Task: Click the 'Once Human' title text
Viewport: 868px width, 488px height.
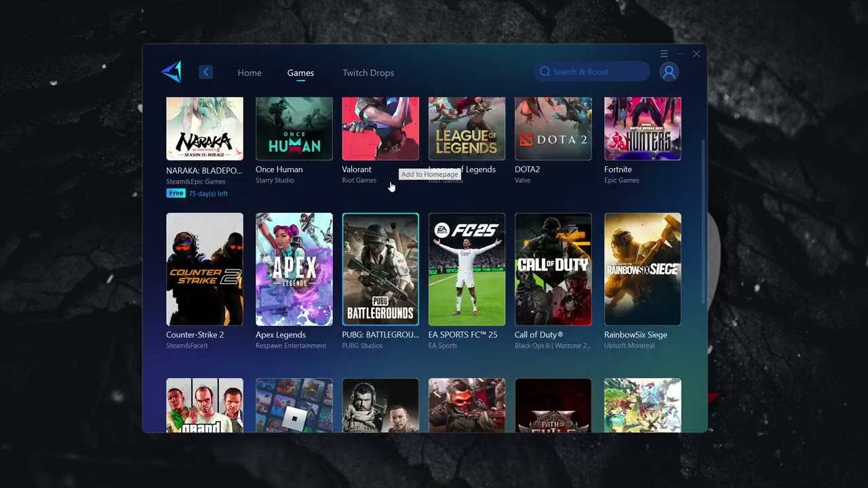Action: tap(279, 169)
